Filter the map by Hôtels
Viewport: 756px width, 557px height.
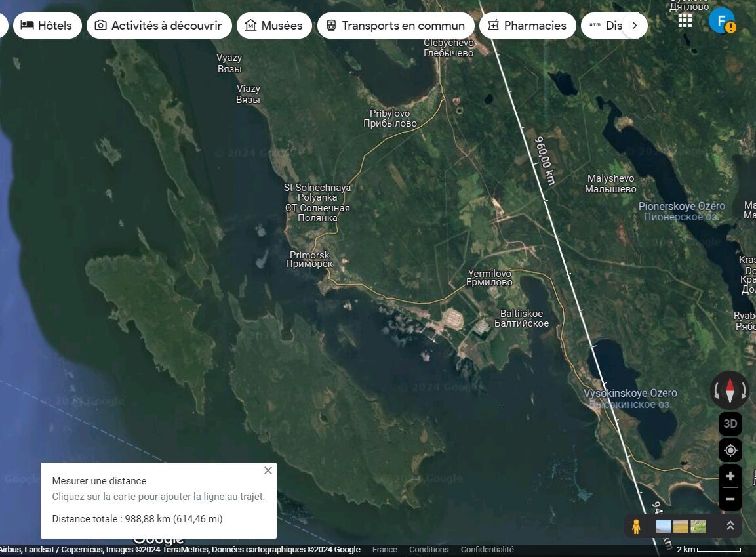(x=47, y=26)
